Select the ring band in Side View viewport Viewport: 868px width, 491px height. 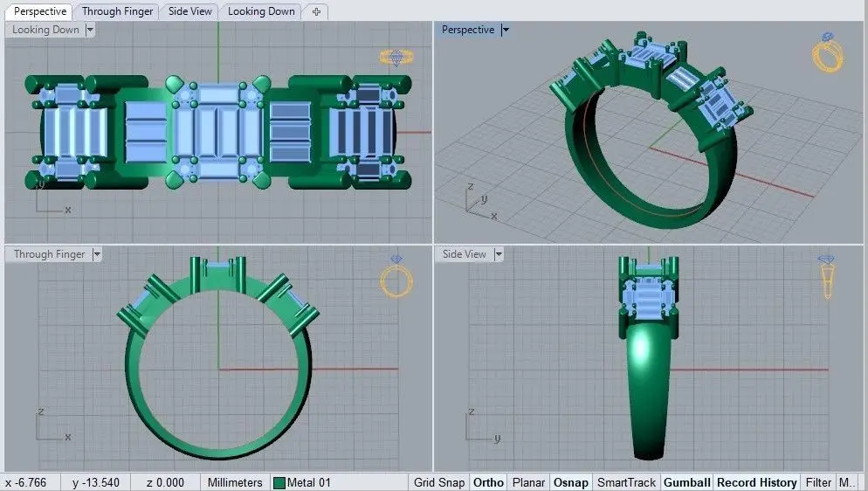[x=648, y=393]
